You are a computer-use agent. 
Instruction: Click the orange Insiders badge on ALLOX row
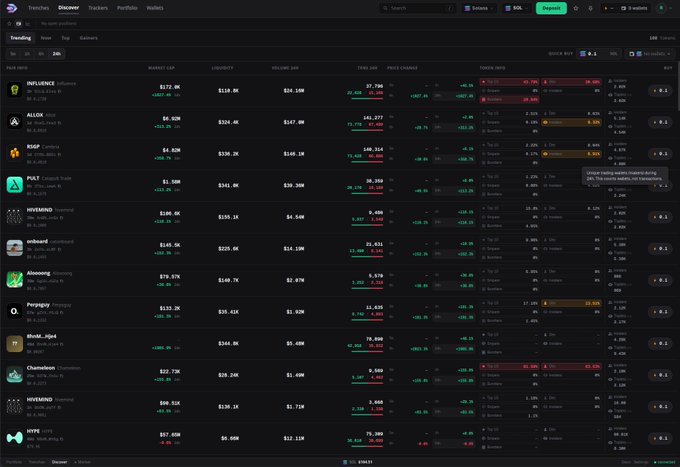[x=572, y=122]
